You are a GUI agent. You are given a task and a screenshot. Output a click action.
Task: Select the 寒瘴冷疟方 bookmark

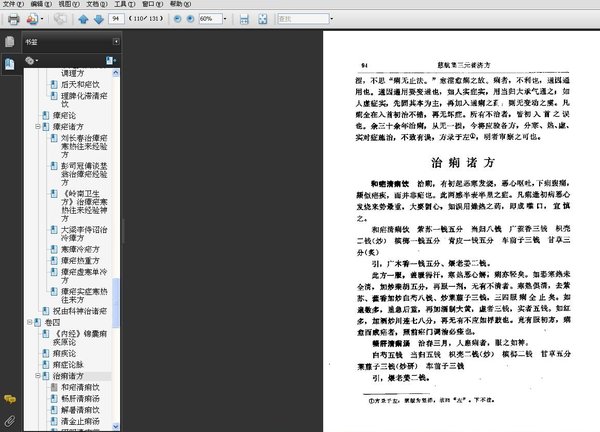(x=80, y=249)
